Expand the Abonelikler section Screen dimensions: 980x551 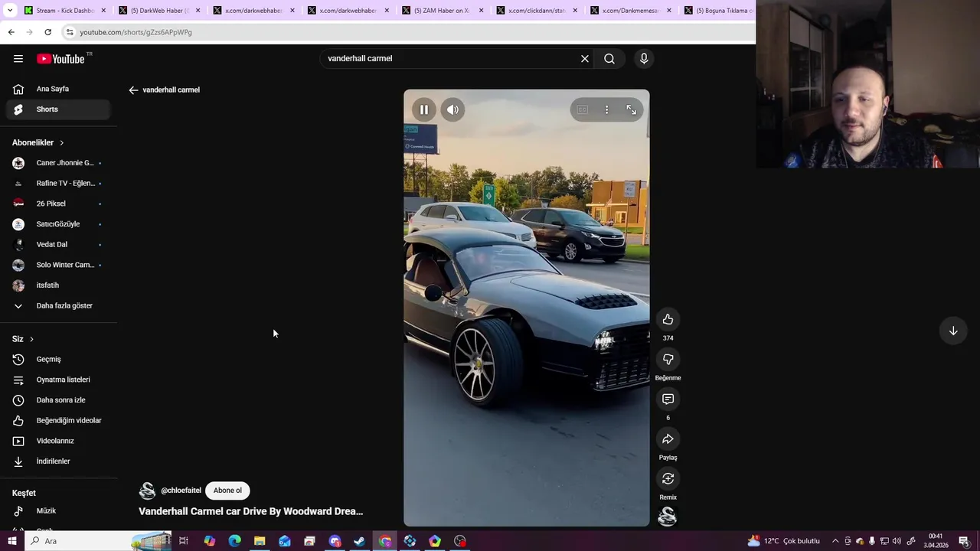point(38,142)
